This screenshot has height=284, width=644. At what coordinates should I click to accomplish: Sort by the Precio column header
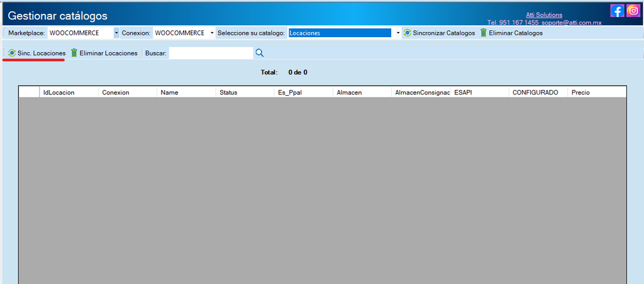[597, 93]
